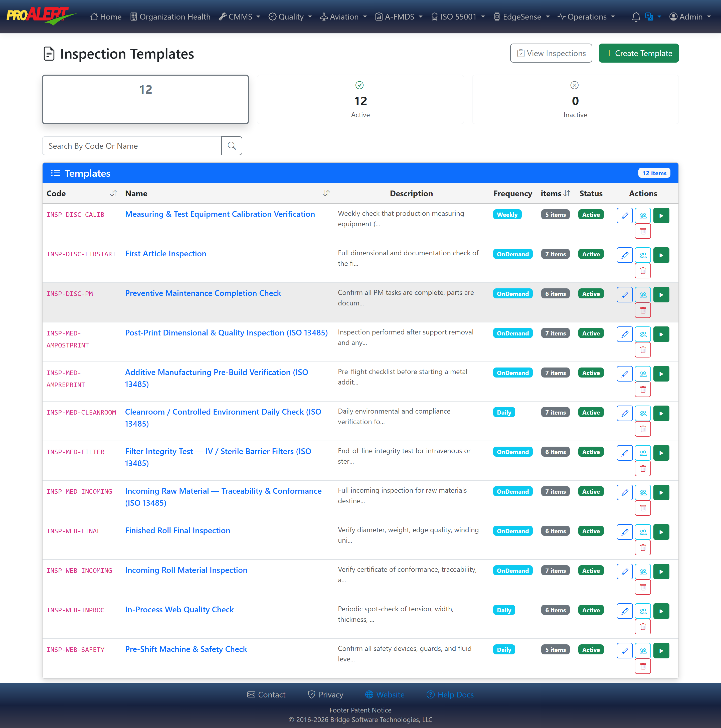This screenshot has height=728, width=721.
Task: Open assignees for Measuring & Test Equipment Calibration
Action: click(x=643, y=216)
